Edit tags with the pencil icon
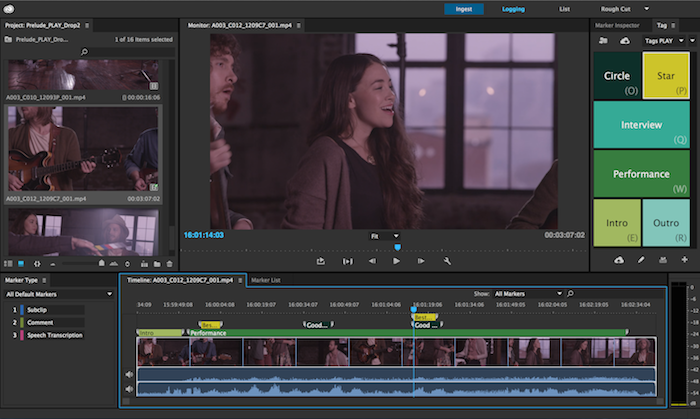The image size is (700, 419). [x=641, y=260]
